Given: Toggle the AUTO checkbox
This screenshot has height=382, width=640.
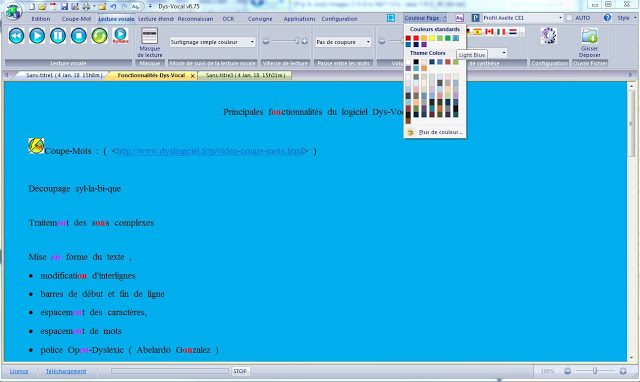Looking at the screenshot, I should coord(569,18).
